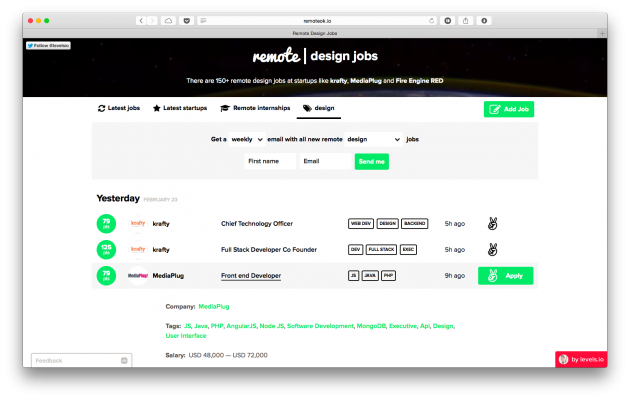Collapse the Feedback widget

pyautogui.click(x=123, y=360)
